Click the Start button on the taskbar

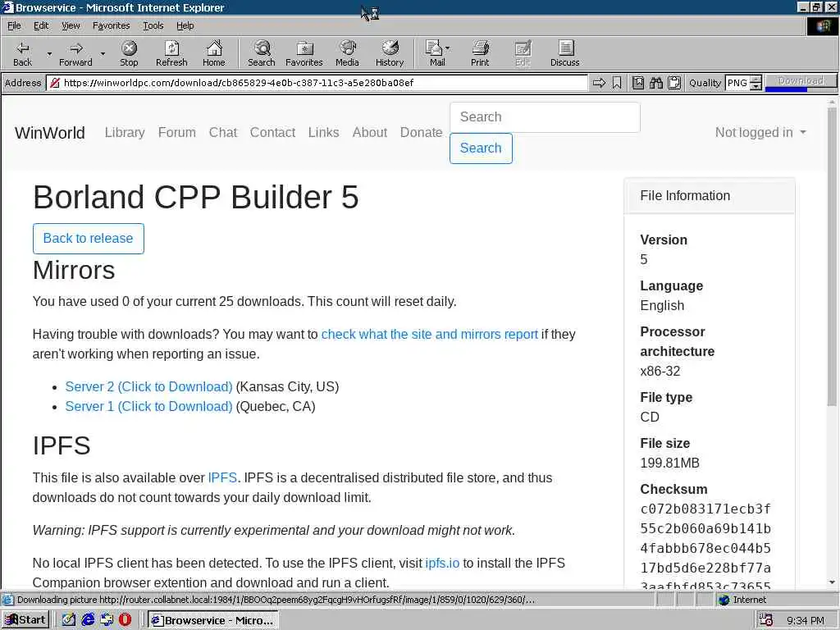26,620
